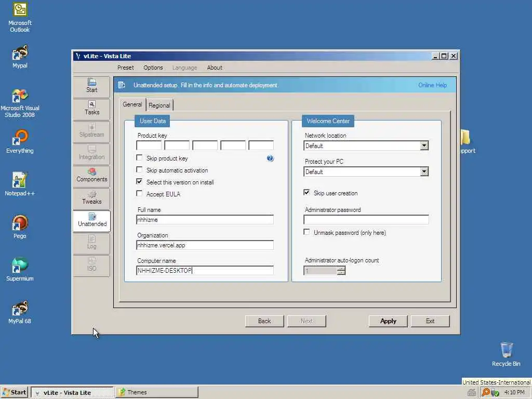532x399 pixels.
Task: Click the Exit button
Action: coord(430,321)
